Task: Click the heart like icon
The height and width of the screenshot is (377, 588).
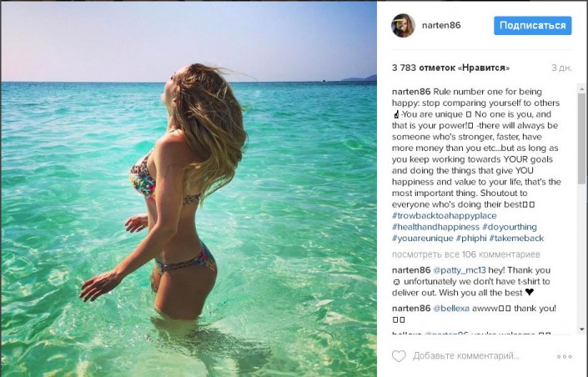Action: 399,356
